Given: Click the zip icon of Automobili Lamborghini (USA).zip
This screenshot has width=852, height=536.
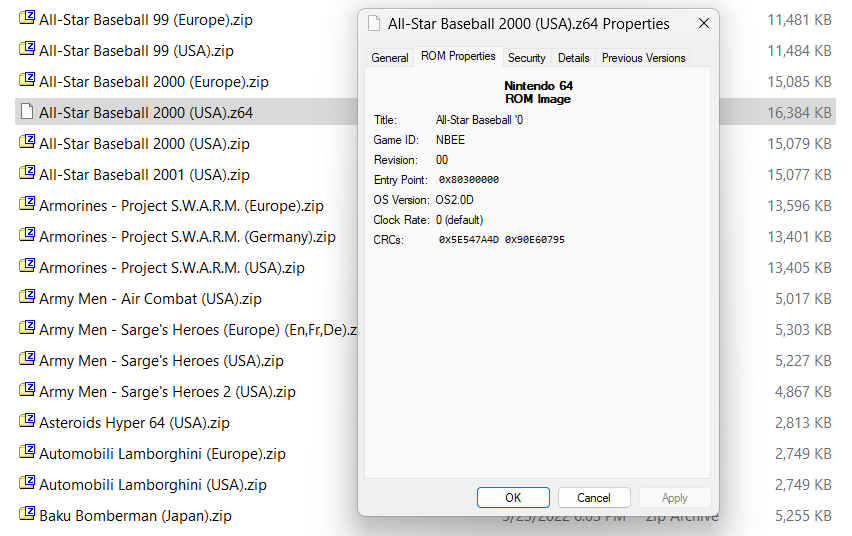Looking at the screenshot, I should (x=27, y=483).
